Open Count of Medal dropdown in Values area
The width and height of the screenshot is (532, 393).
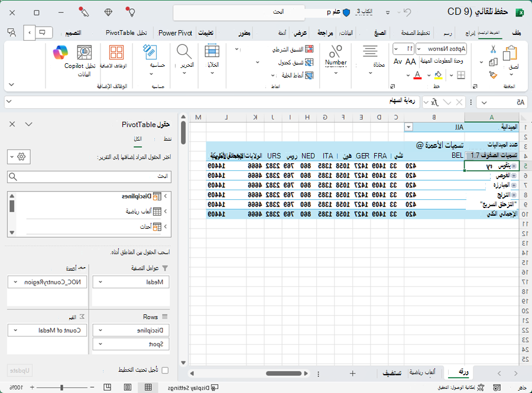(15, 330)
